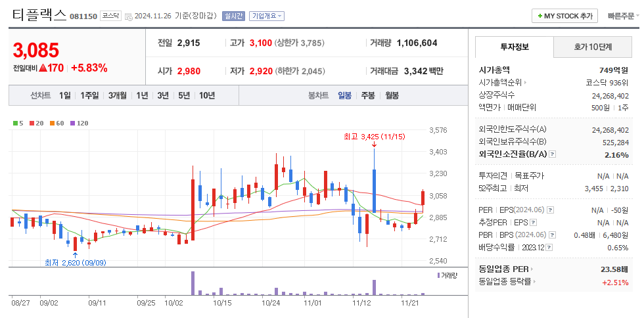644x318 pixels.
Task: Open help icon next to 외국인소진율(B/A)
Action: coord(553,154)
